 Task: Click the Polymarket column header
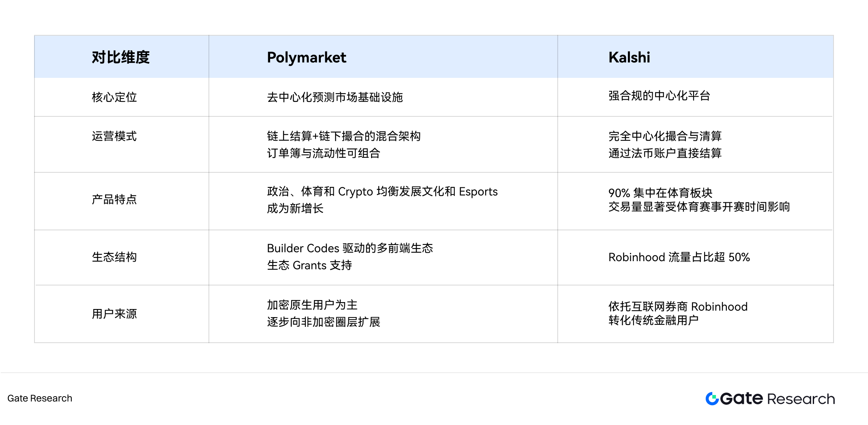(x=307, y=57)
